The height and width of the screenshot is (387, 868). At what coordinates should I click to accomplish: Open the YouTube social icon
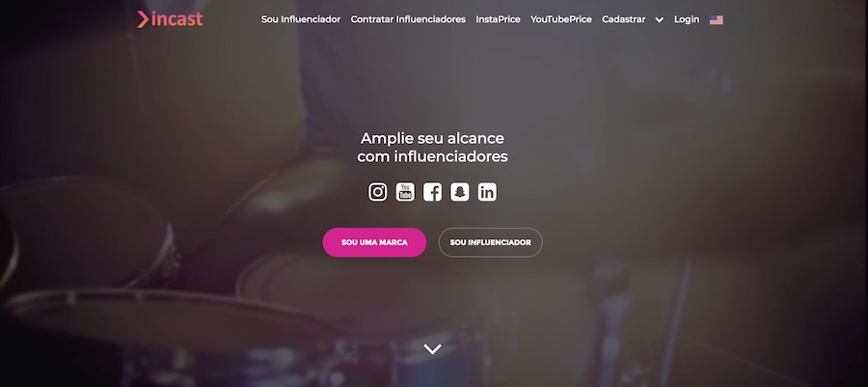(405, 192)
